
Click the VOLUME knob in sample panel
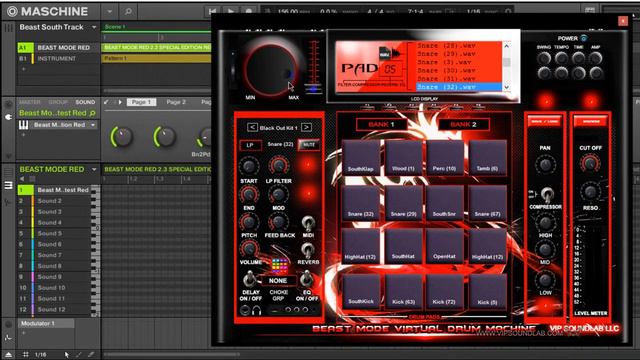pos(249,248)
